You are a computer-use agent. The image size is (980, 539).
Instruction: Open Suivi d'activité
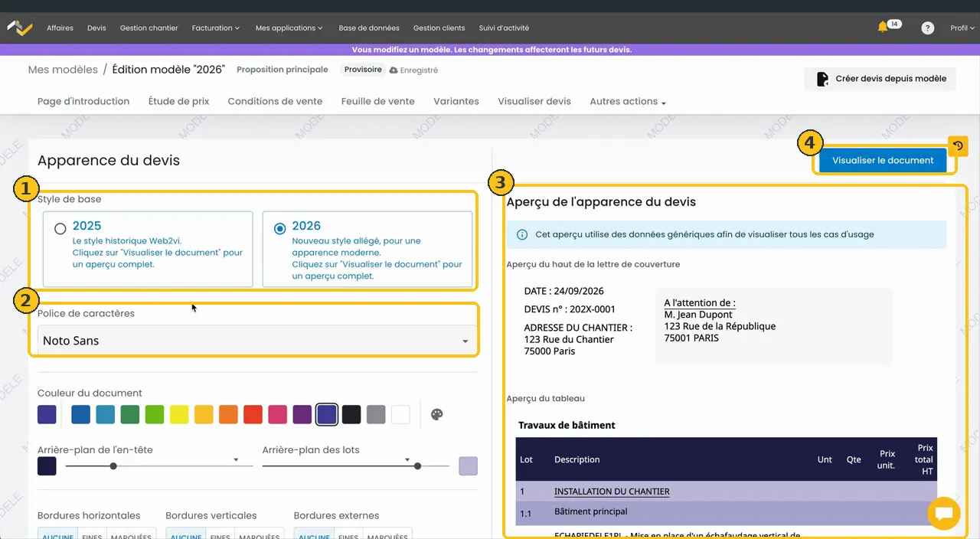504,28
